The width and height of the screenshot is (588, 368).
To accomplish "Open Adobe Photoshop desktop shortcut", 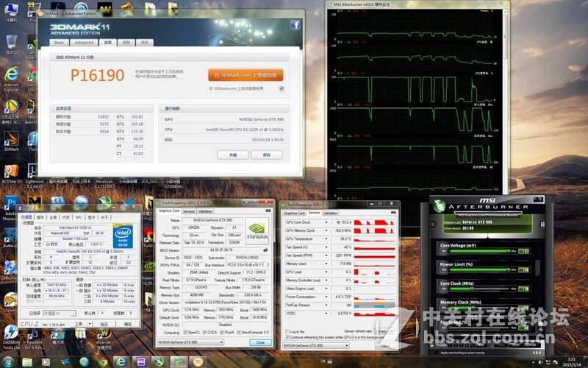I will pyautogui.click(x=11, y=208).
